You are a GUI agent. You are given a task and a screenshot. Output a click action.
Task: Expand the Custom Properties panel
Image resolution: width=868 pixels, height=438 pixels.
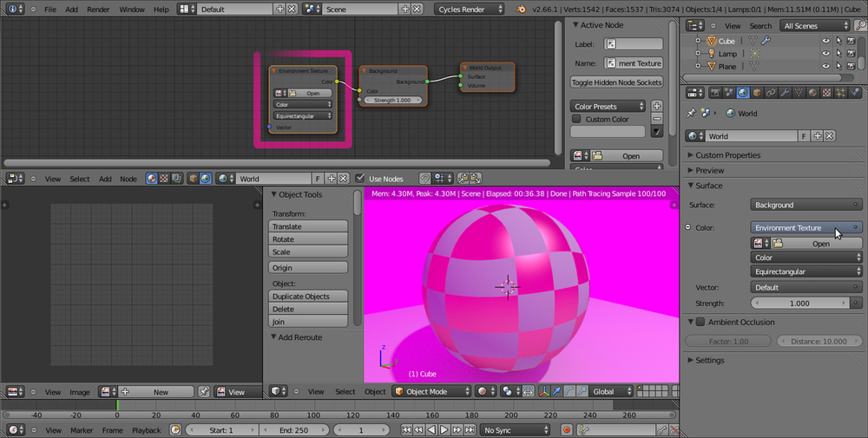[727, 155]
